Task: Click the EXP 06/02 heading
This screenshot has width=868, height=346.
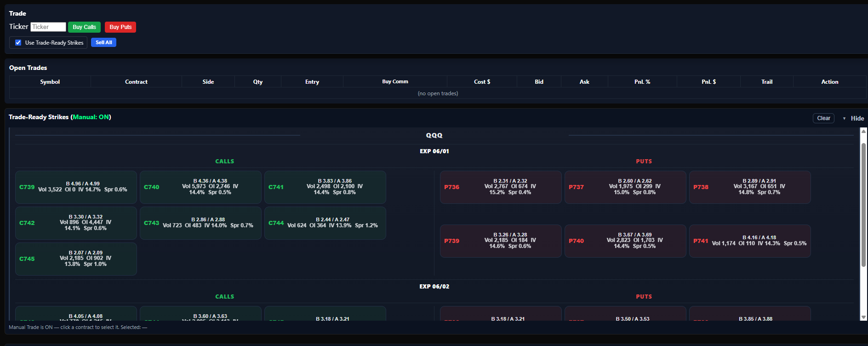Action: (434, 287)
